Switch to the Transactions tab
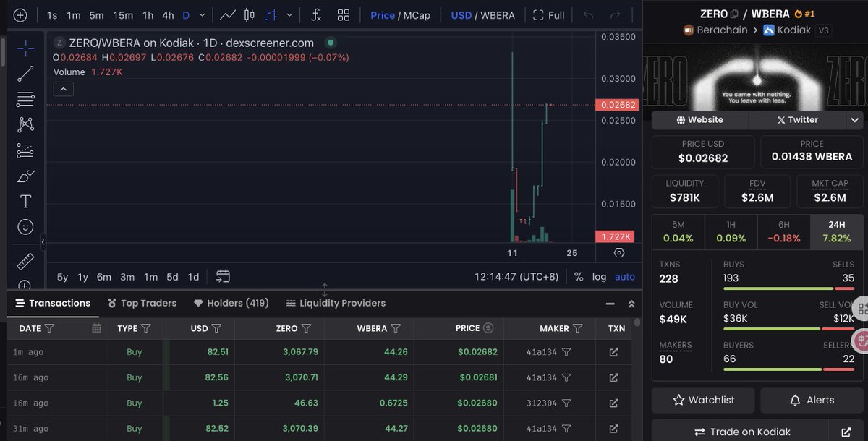This screenshot has height=441, width=868. 53,303
